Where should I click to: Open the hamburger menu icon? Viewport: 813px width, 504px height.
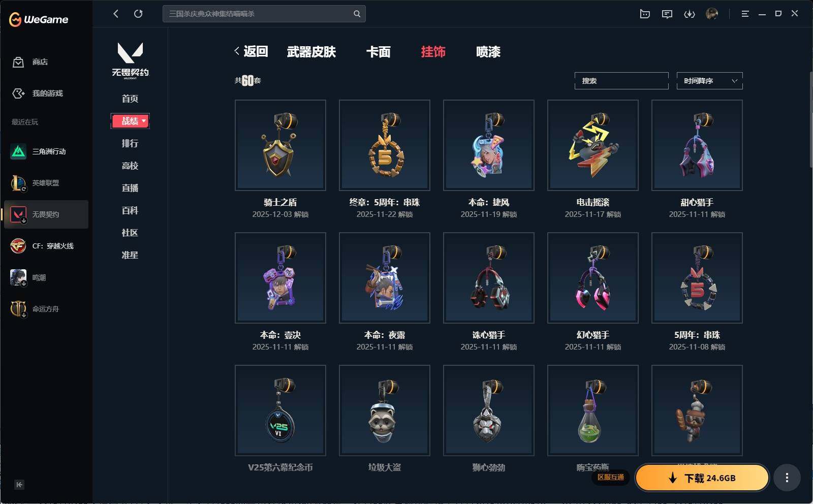tap(745, 14)
